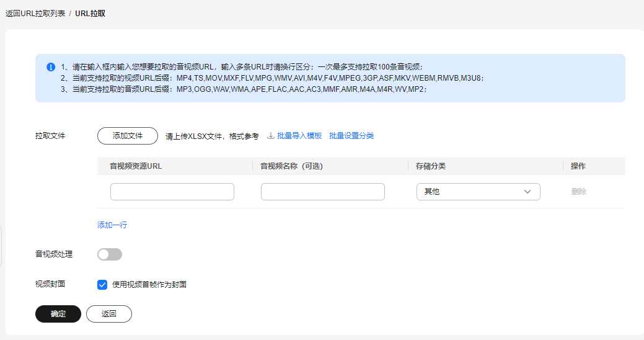Screen dimensions: 644x340
Task: Click the 确定 confirm button
Action: [x=58, y=314]
